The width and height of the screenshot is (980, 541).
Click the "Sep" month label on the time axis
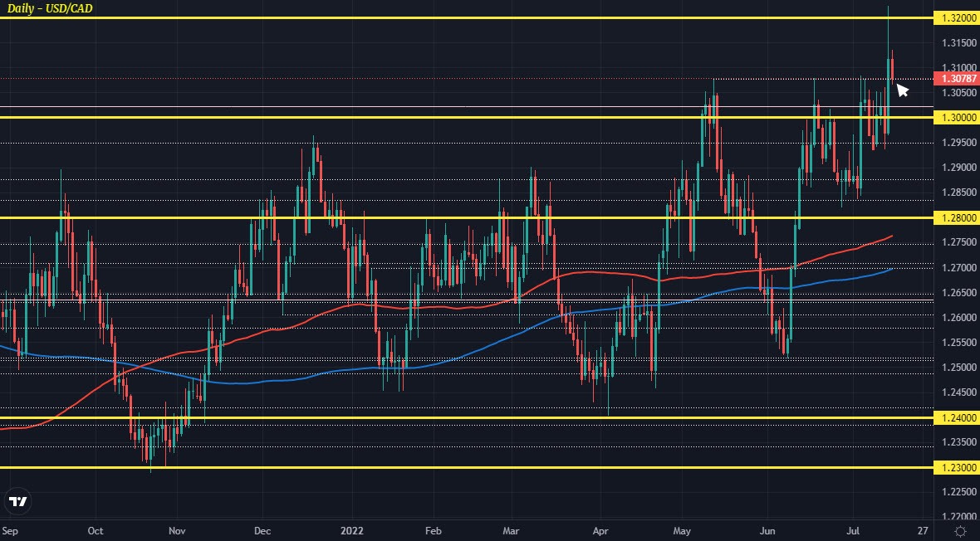[11, 530]
